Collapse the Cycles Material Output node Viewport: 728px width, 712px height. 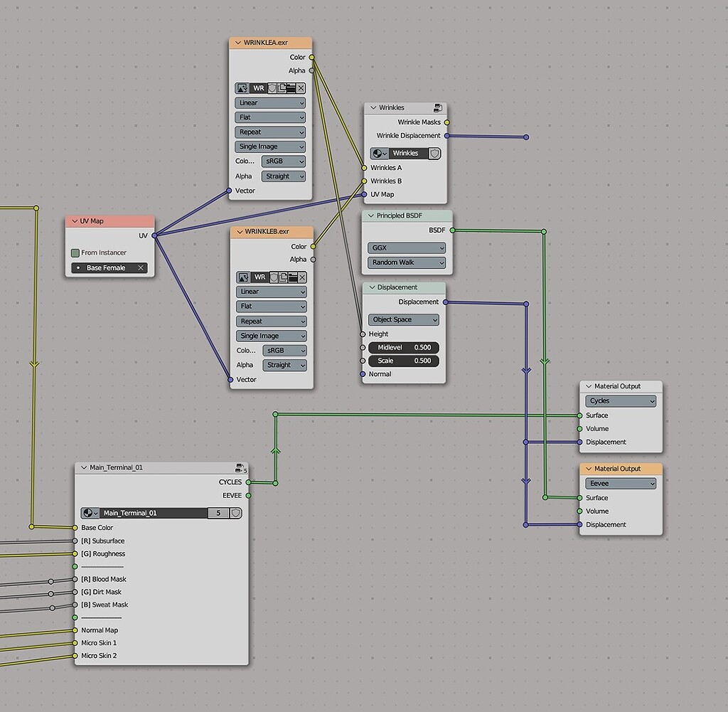coord(589,386)
